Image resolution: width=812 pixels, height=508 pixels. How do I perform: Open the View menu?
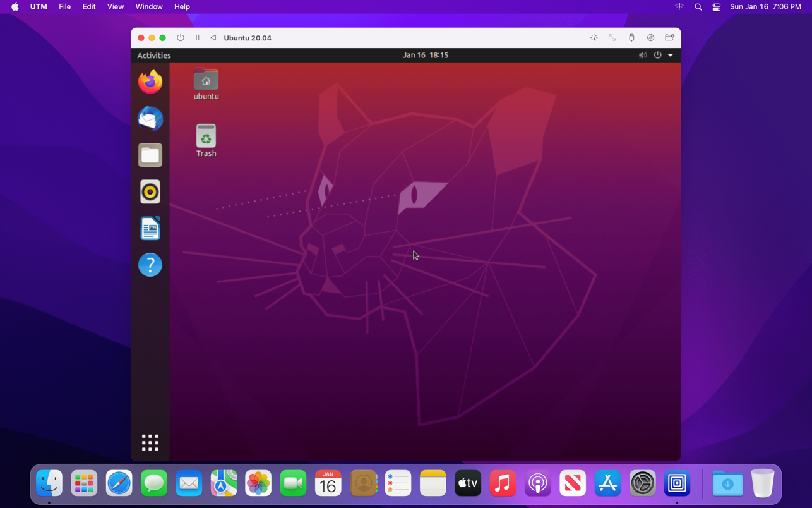(116, 7)
